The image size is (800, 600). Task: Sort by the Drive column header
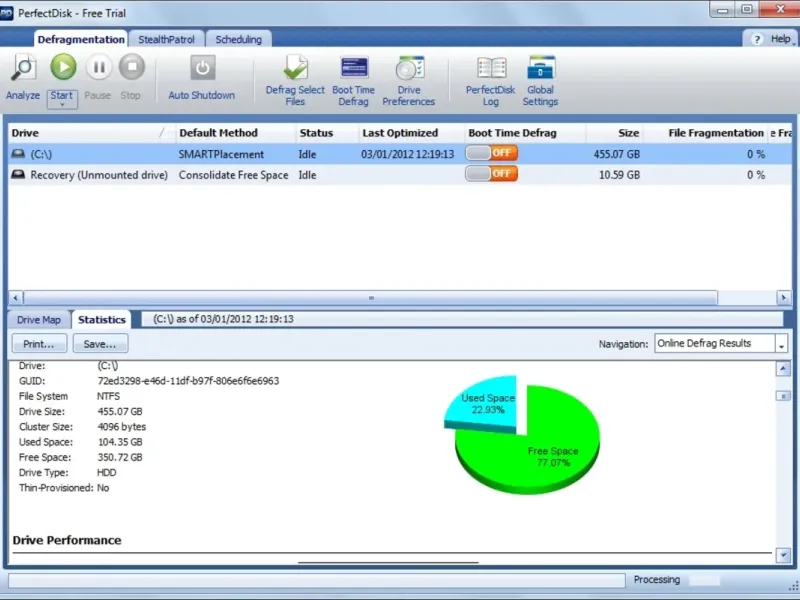point(91,133)
